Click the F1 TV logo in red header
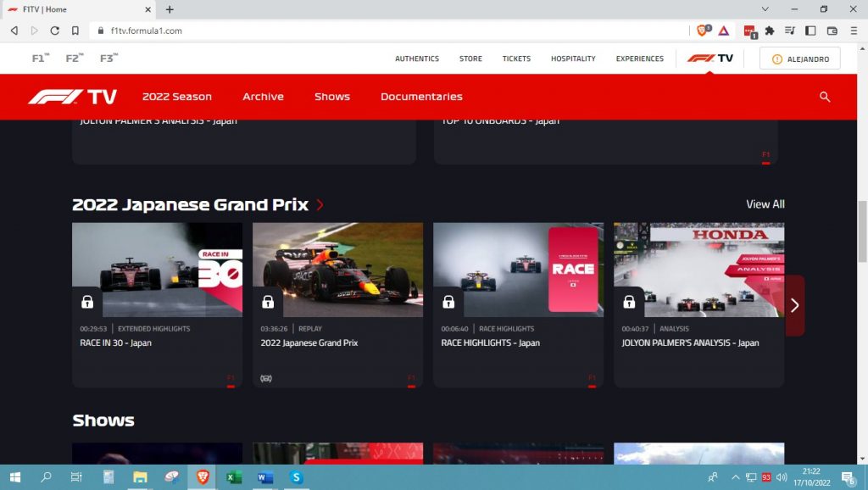The height and width of the screenshot is (490, 868). pos(73,97)
